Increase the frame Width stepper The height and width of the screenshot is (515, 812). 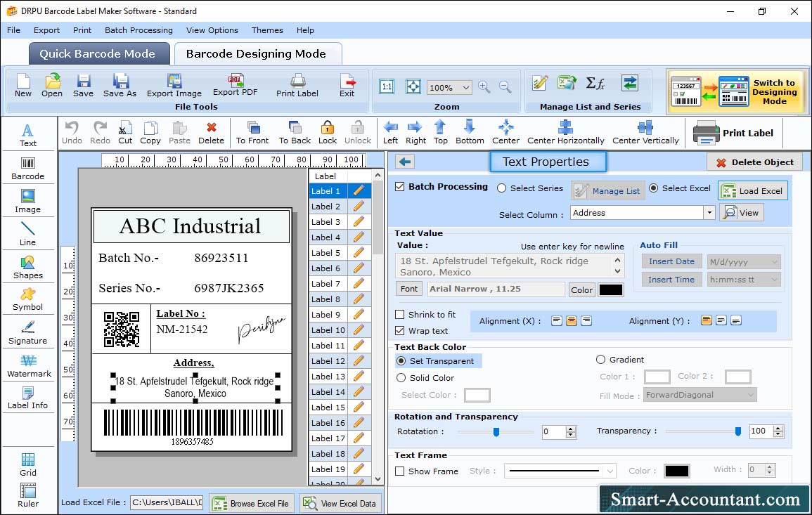click(x=769, y=467)
